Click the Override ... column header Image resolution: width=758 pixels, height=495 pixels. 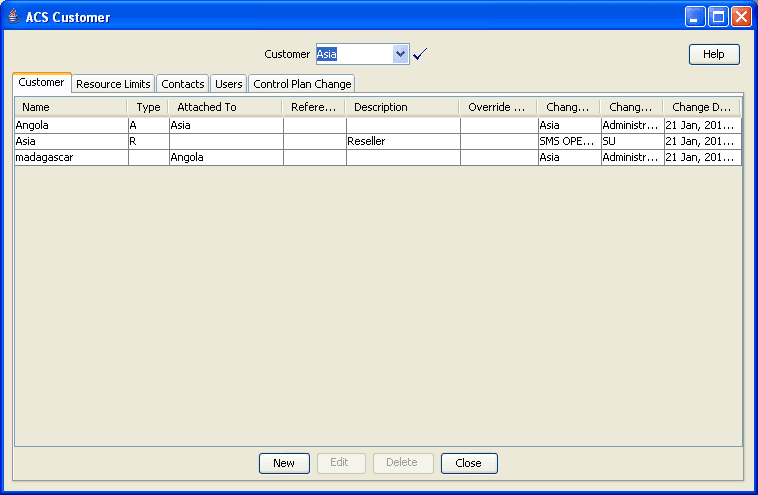coord(498,107)
